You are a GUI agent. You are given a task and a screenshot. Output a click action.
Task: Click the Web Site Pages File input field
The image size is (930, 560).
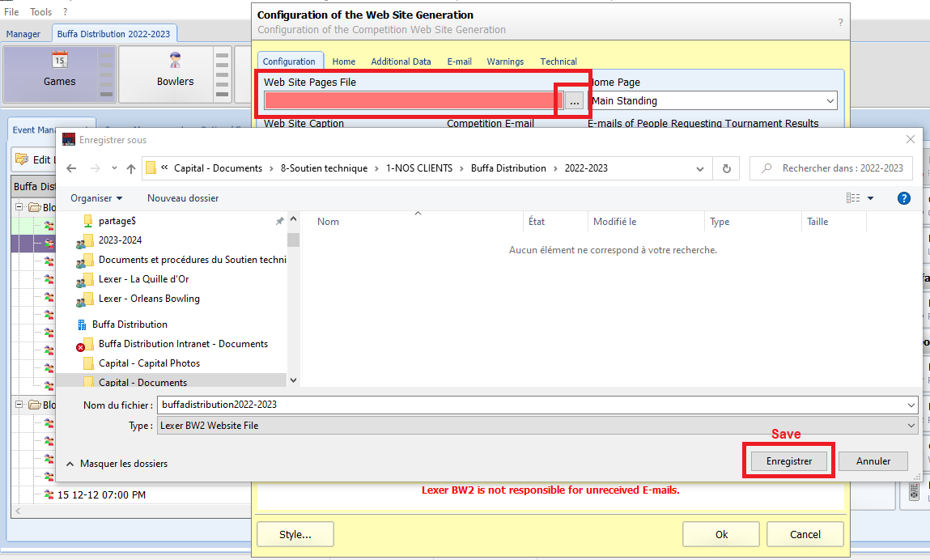click(414, 101)
